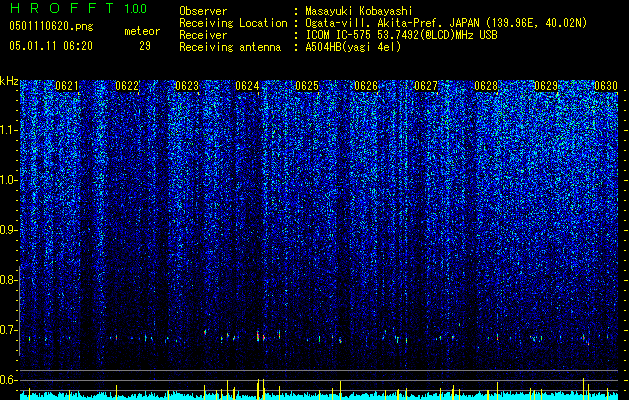Screen dimensions: 629x400
Task: Click the 0621 time marker
Action: point(67,86)
